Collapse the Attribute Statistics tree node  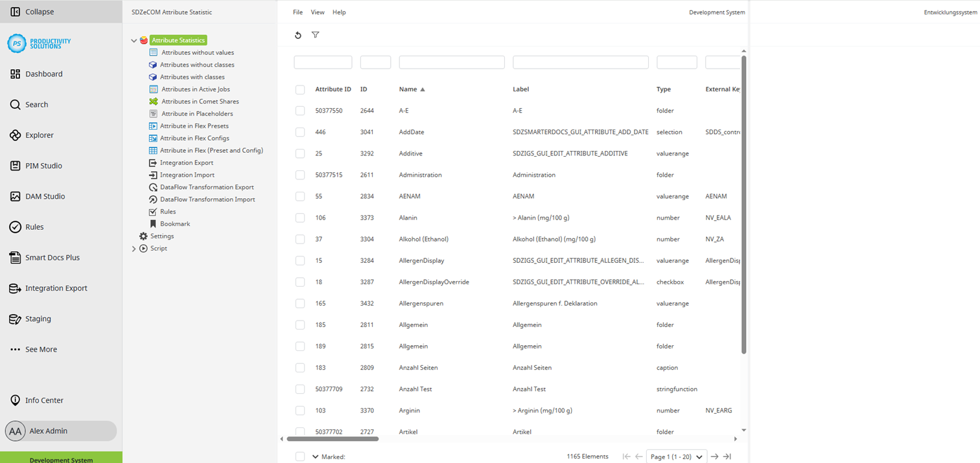(134, 40)
